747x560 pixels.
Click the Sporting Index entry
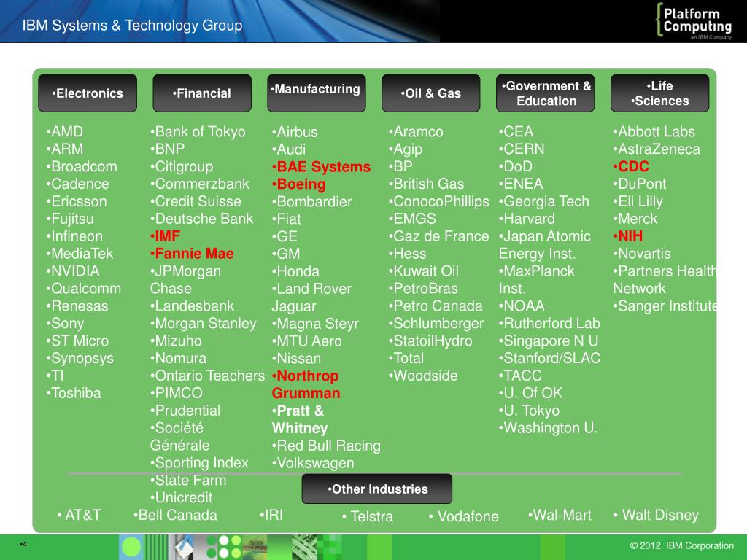coord(199,463)
